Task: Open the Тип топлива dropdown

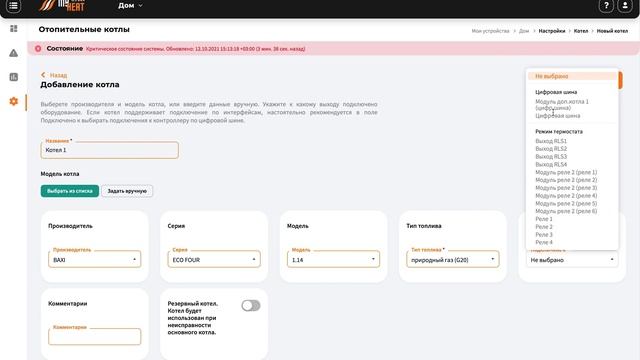Action: (453, 260)
